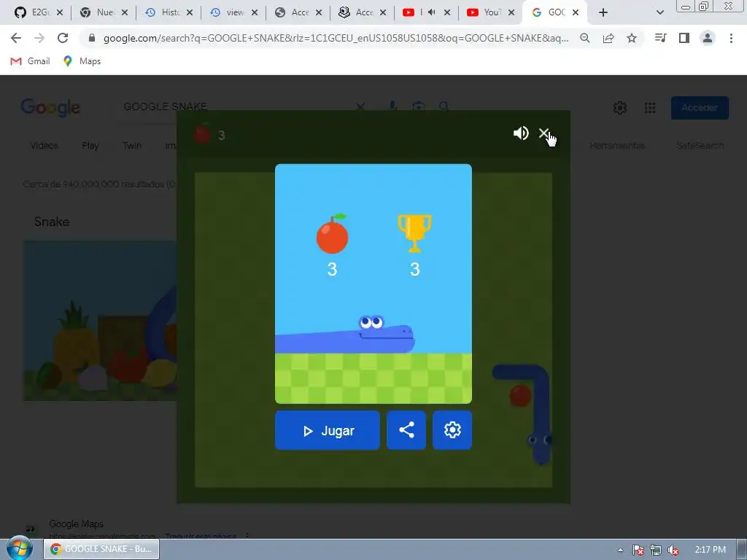
Task: Mute the audio-playing YouTube tab
Action: click(432, 12)
